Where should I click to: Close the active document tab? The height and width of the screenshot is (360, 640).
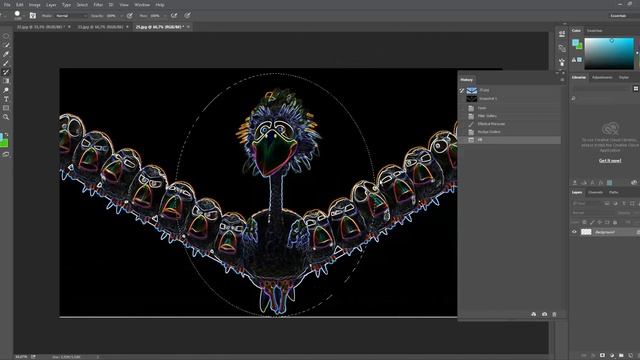tap(188, 27)
